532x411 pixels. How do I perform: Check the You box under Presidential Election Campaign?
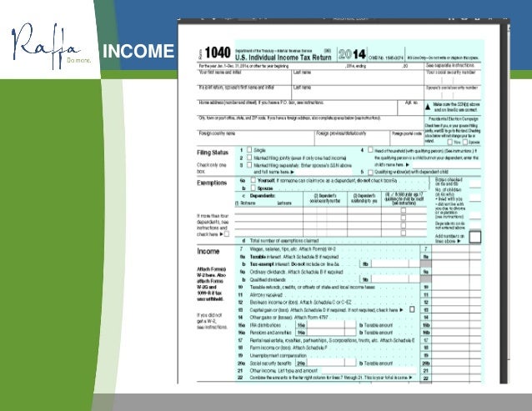point(450,142)
